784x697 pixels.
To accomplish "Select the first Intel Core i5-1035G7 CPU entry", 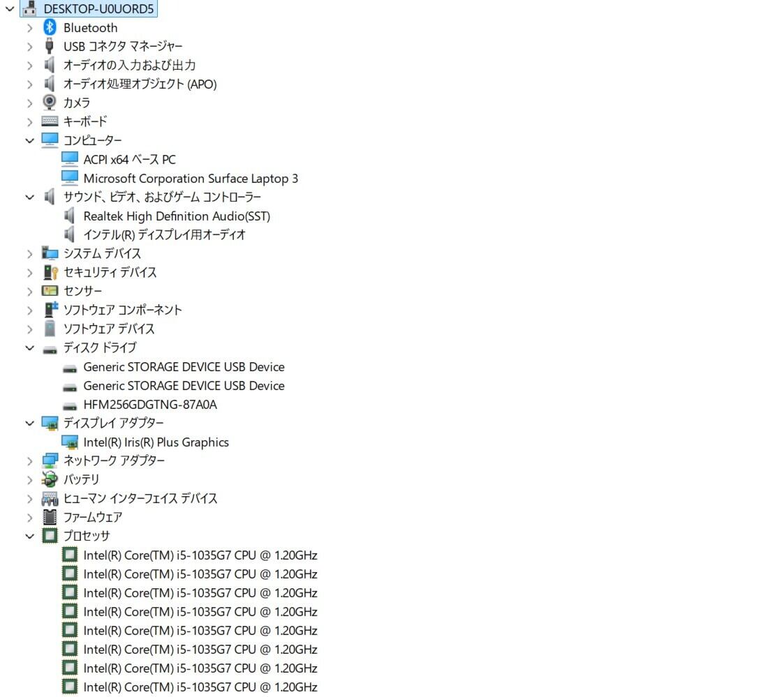I will pos(200,555).
